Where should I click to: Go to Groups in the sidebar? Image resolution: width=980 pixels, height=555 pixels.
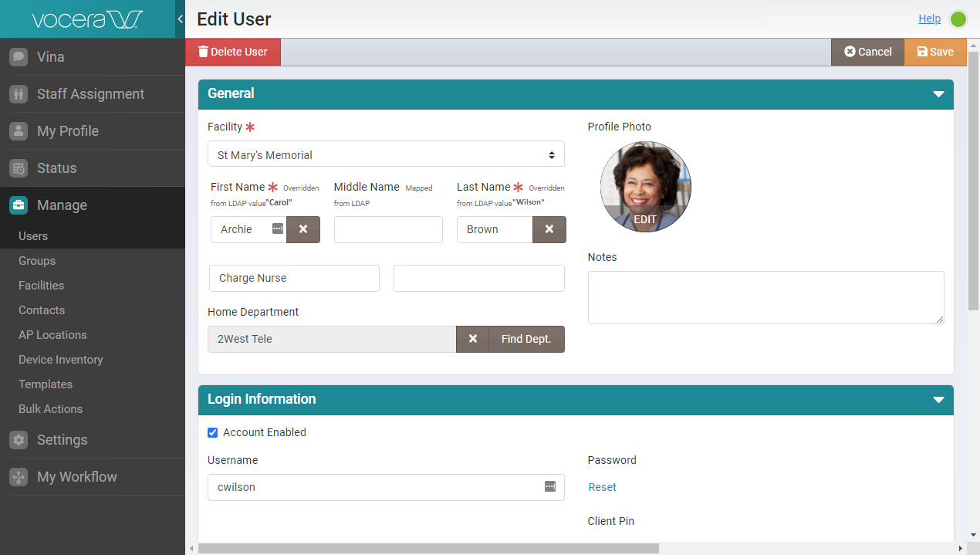click(37, 261)
